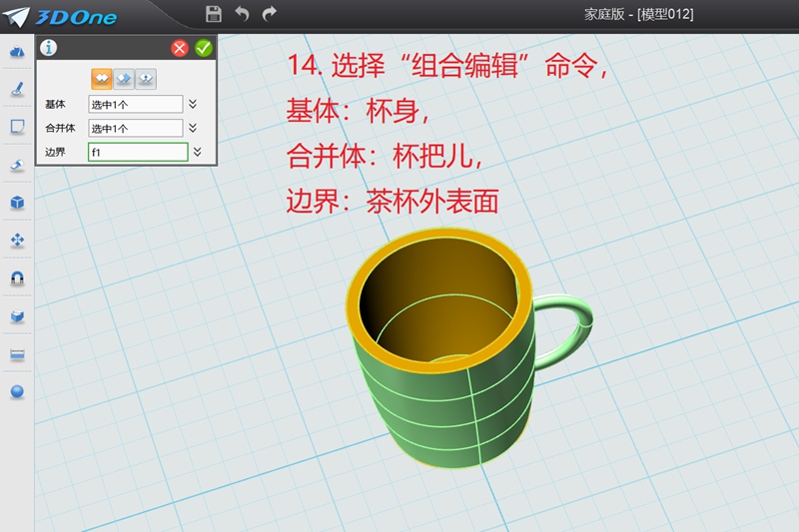
Task: Expand the 基体 options chevron
Action: [x=193, y=105]
